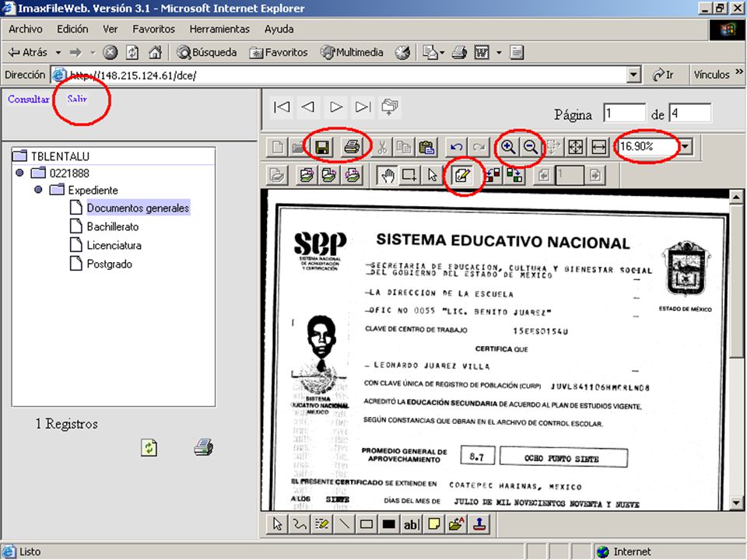The height and width of the screenshot is (560, 747).
Task: Open the Favoritos toolbar button
Action: (x=279, y=52)
